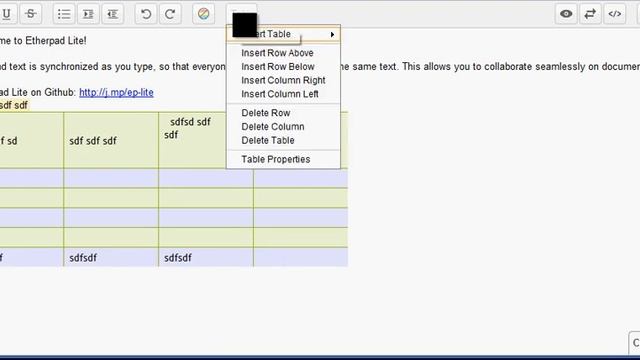Clear authorship colors icon
The width and height of the screenshot is (640, 360).
point(203,14)
